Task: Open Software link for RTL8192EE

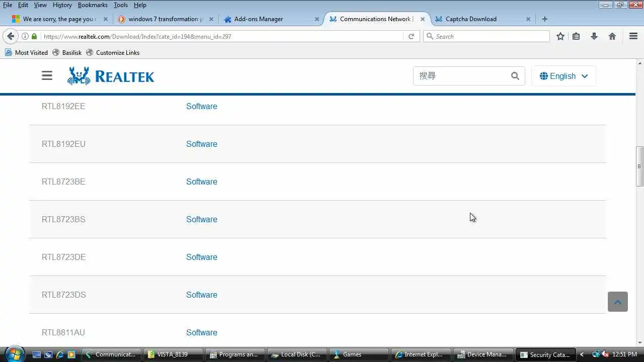Action: coord(202,106)
